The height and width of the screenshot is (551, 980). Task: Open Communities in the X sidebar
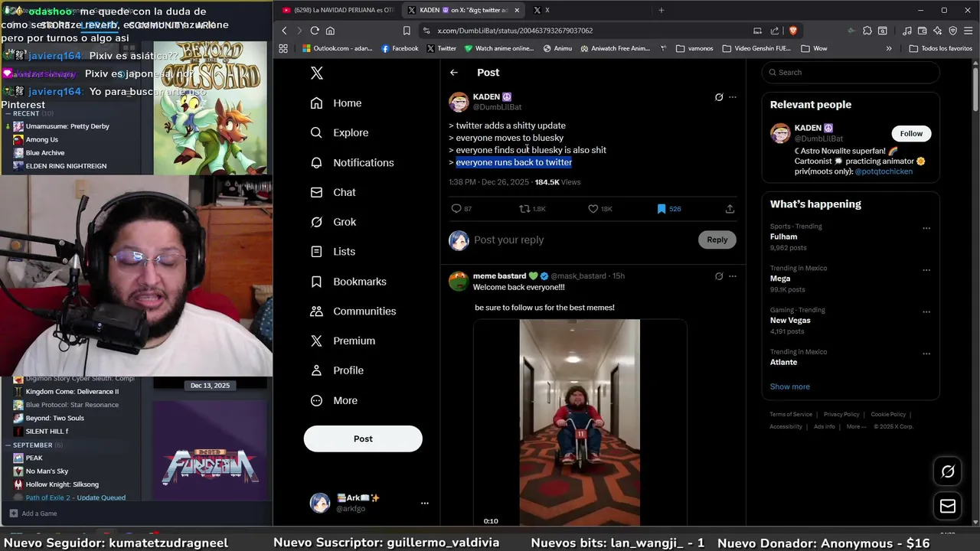pos(352,311)
